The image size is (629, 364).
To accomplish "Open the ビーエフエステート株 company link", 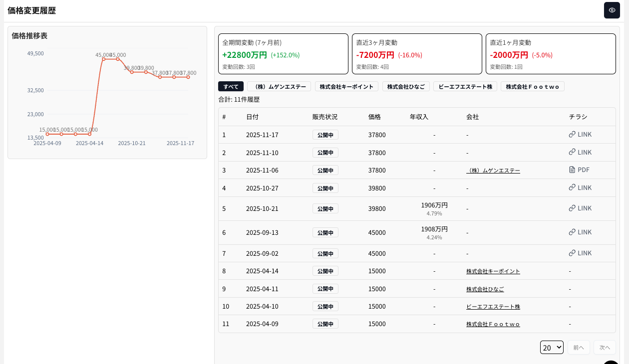I will pyautogui.click(x=493, y=306).
